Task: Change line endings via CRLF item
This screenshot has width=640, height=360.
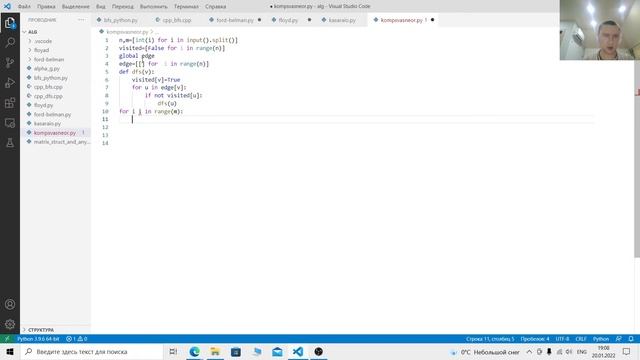Action: coord(580,339)
